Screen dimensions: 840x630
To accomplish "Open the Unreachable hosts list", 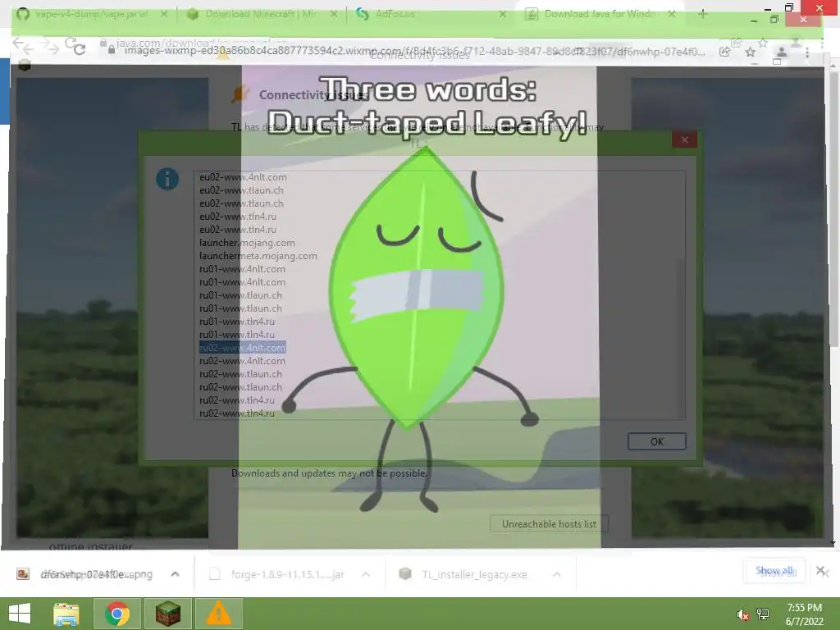I will pyautogui.click(x=549, y=524).
